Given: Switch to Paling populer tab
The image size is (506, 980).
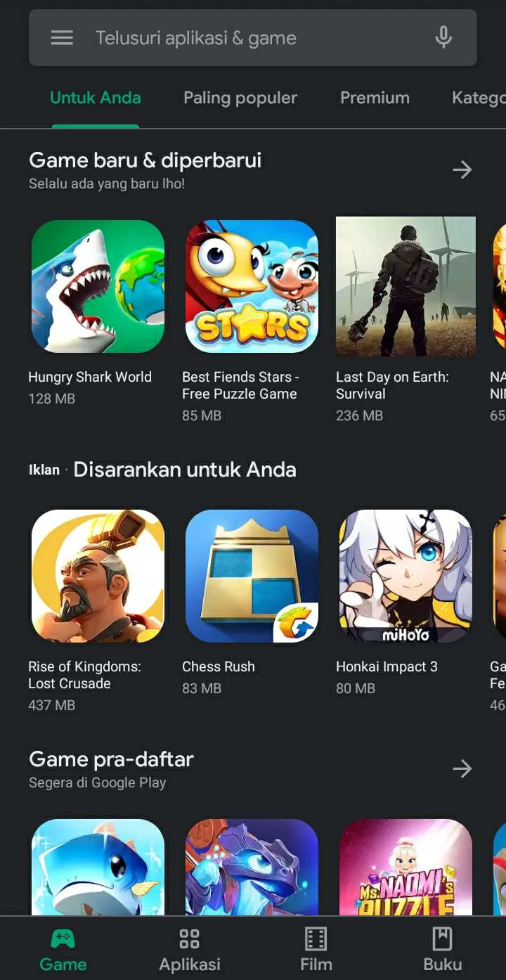Looking at the screenshot, I should pyautogui.click(x=240, y=98).
